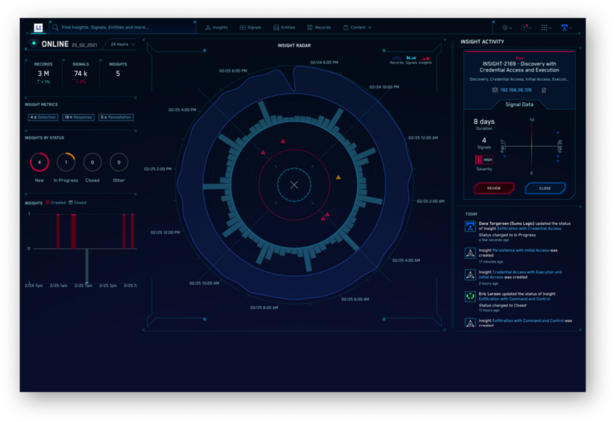Image resolution: width=614 pixels, height=422 pixels.
Task: Select the Closed status ring
Action: click(x=92, y=162)
